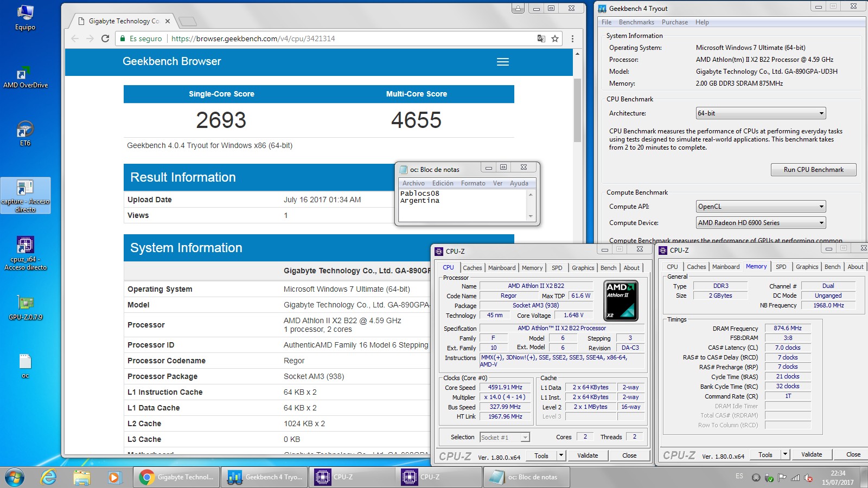Click the Multi-Core score 4655
The width and height of the screenshot is (868, 488).
(416, 120)
